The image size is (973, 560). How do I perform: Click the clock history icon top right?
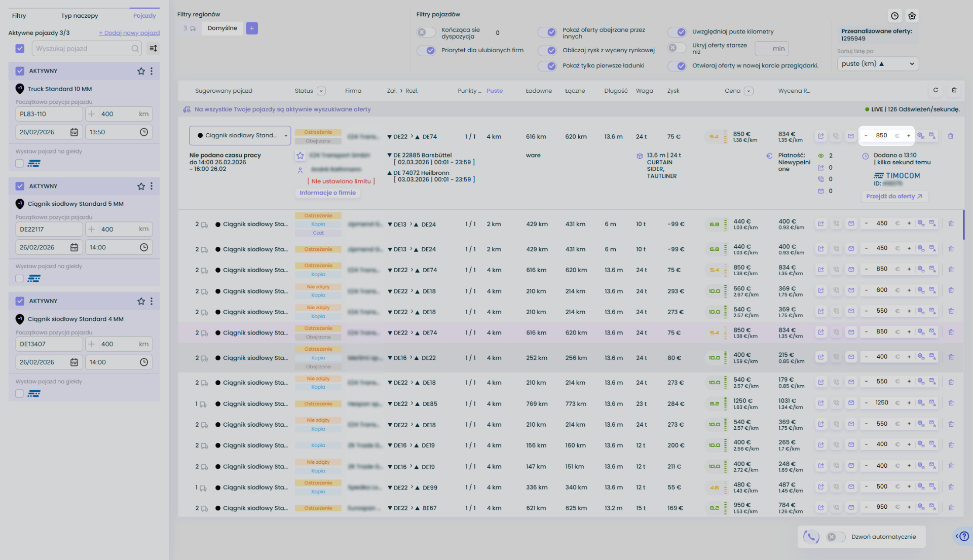click(895, 16)
